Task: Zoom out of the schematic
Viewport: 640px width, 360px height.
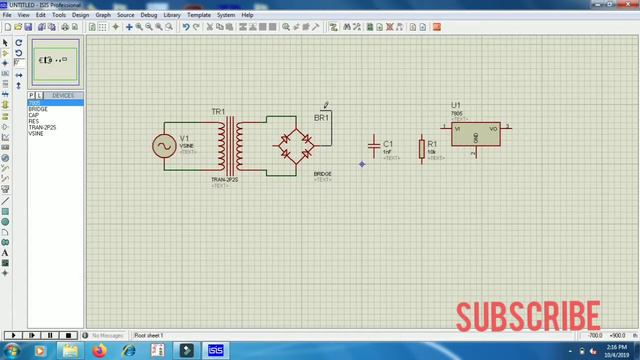Action: (x=149, y=27)
